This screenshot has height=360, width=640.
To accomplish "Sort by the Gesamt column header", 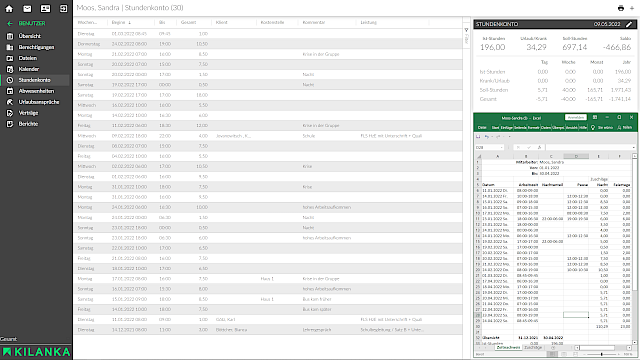I will click(x=189, y=22).
